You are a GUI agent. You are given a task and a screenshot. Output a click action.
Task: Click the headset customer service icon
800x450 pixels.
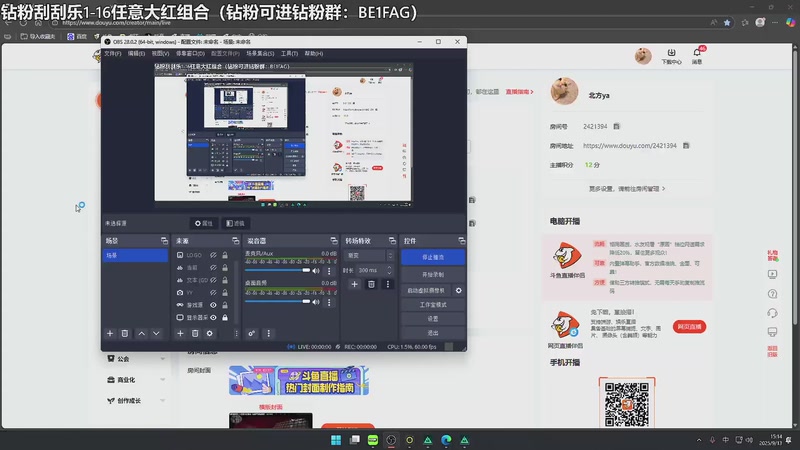click(772, 313)
